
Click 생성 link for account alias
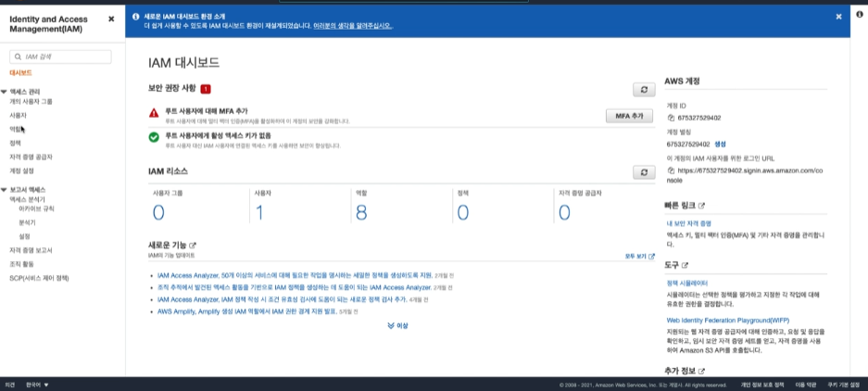coord(720,144)
